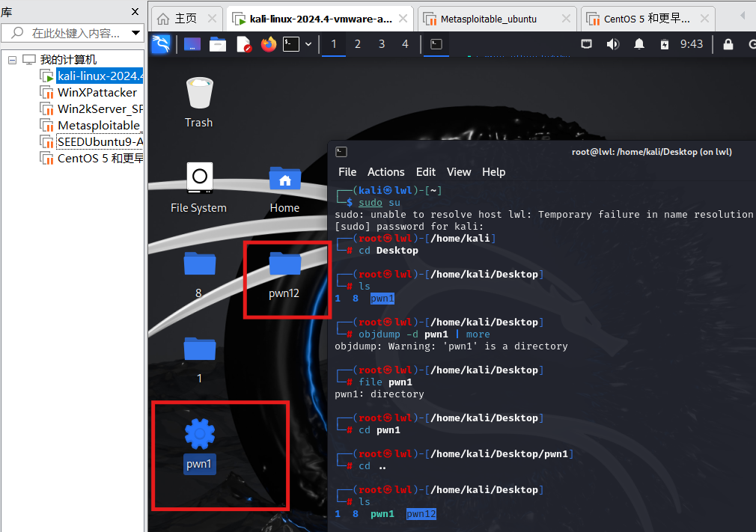The height and width of the screenshot is (532, 756).
Task: Select the pwn12 folder on desktop
Action: pos(284,275)
